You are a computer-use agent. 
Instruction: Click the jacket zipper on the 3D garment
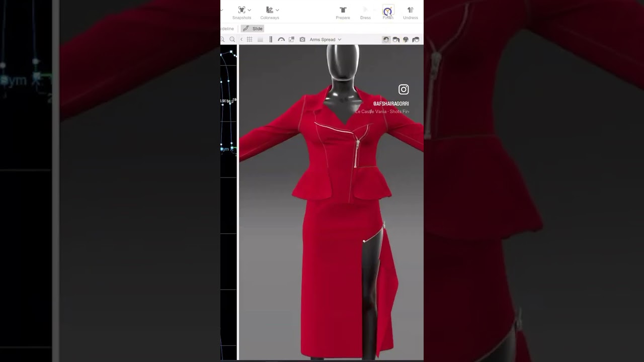(x=357, y=153)
